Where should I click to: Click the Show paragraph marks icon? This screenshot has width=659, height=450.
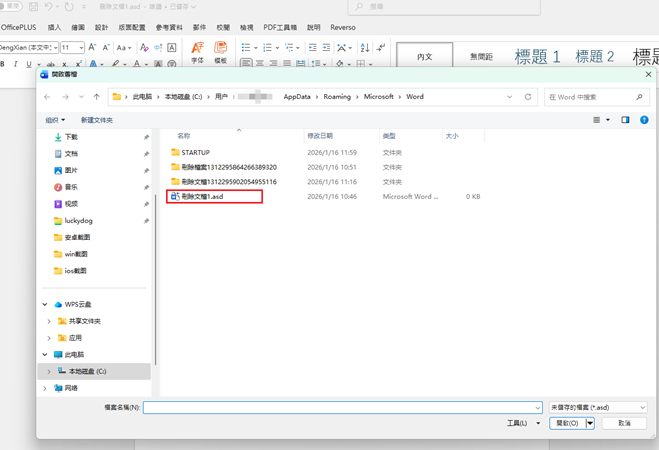[x=381, y=47]
